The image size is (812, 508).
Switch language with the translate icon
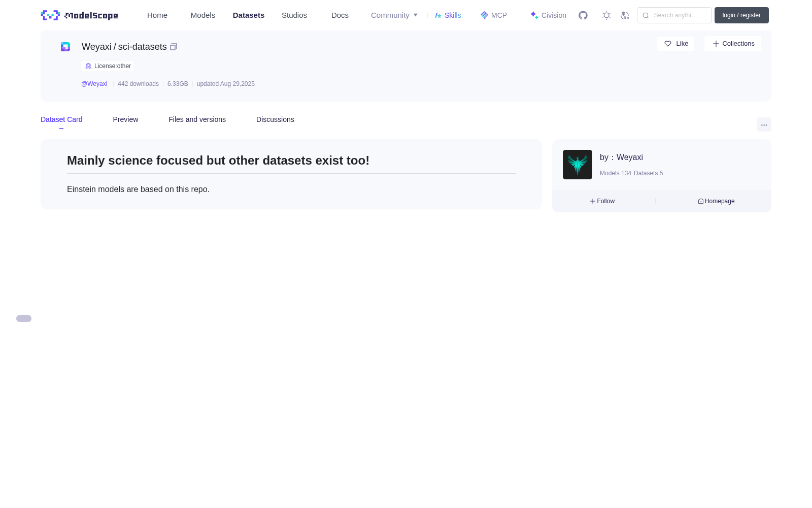pos(625,15)
